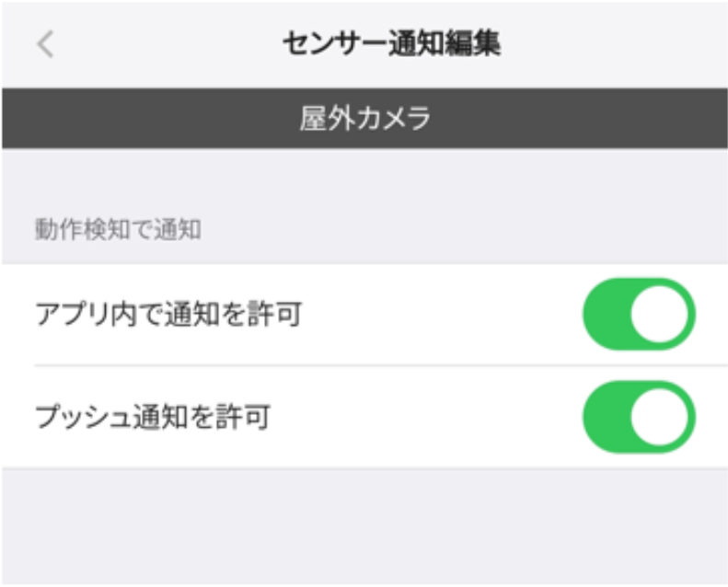Screen dimensions: 728x587
Task: Click blank gap above the 動作検知で通知 heading
Action: pyautogui.click(x=364, y=179)
